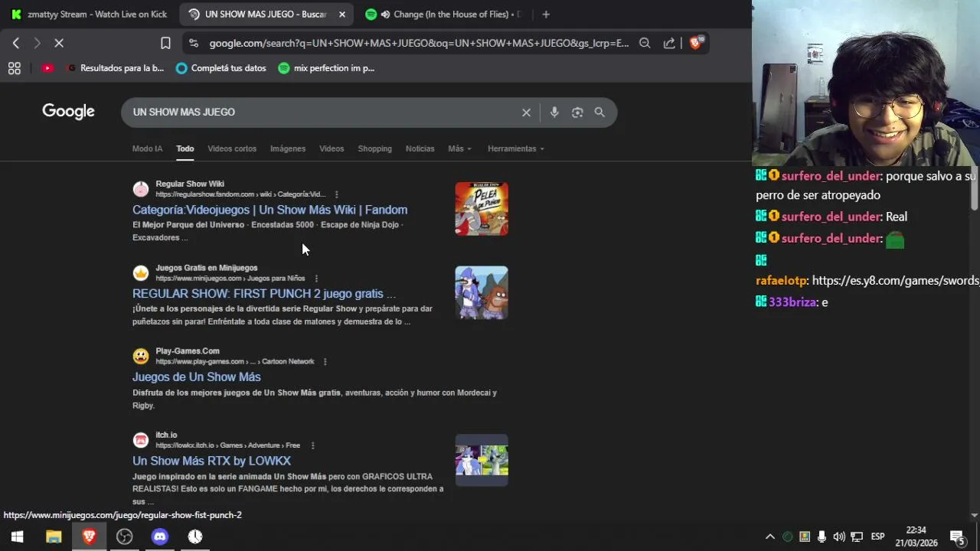The height and width of the screenshot is (551, 980).
Task: Switch to Modo IA tab
Action: [x=147, y=148]
